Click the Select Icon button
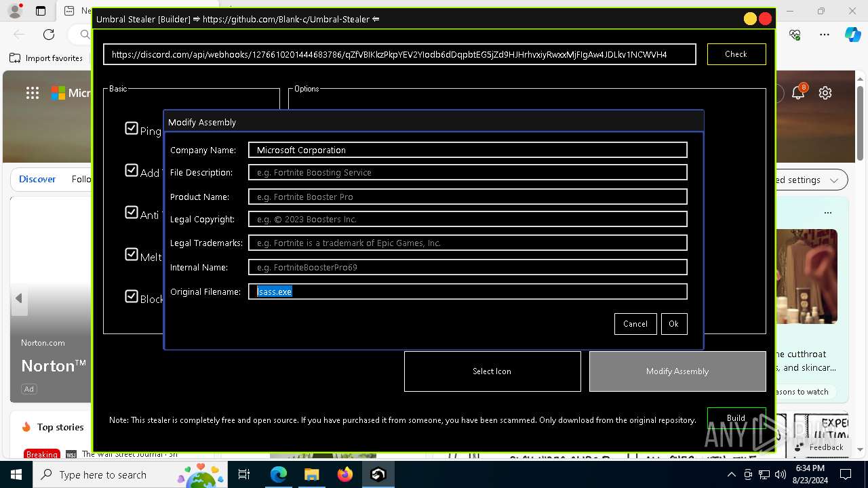The image size is (868, 488). coord(492,371)
